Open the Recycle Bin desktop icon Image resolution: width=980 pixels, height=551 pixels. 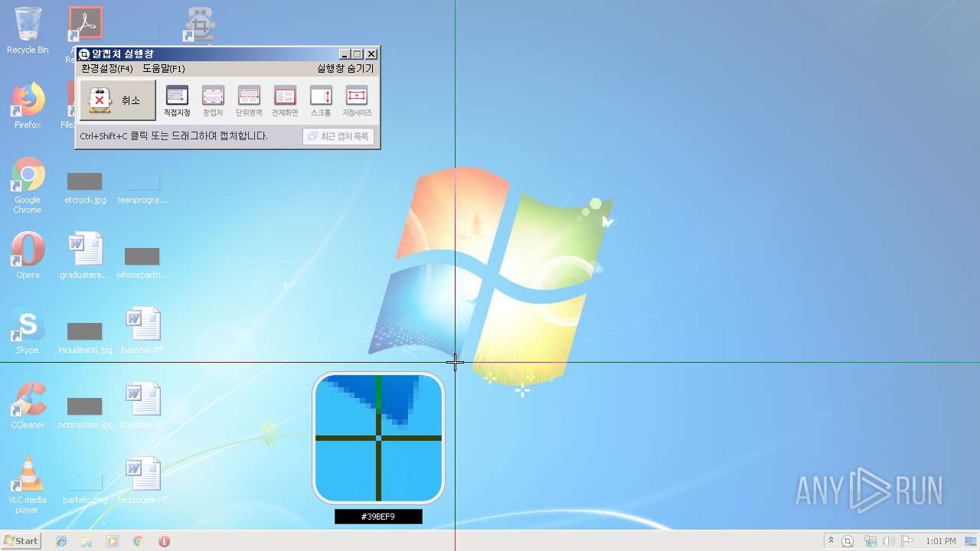[x=28, y=31]
